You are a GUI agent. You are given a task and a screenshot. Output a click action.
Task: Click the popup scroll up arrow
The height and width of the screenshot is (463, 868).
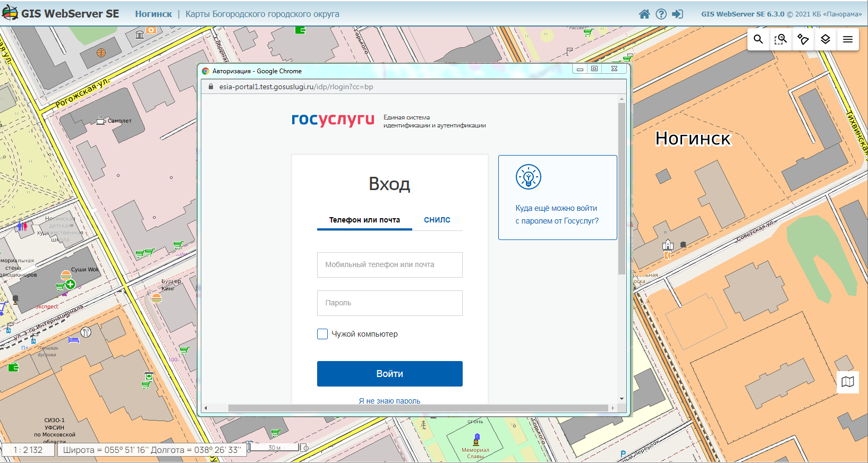coord(622,99)
